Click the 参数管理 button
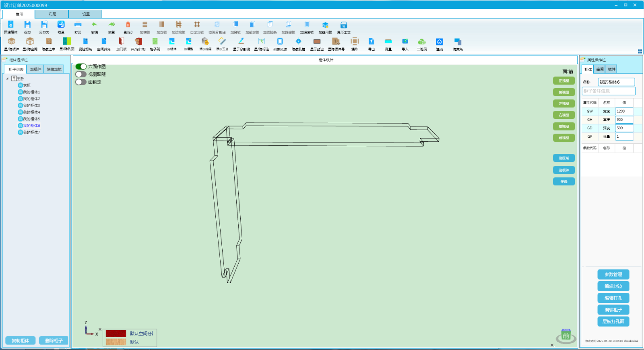Screen dimensions: 644x350 point(613,275)
